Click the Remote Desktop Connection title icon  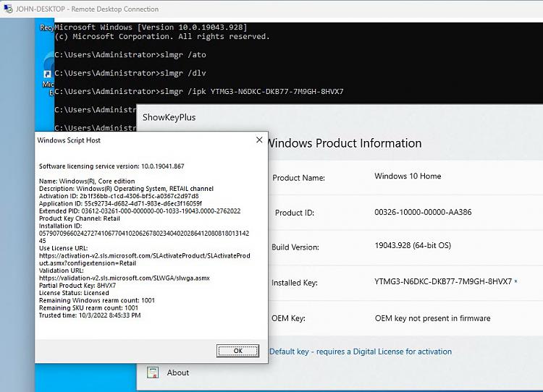[x=8, y=9]
